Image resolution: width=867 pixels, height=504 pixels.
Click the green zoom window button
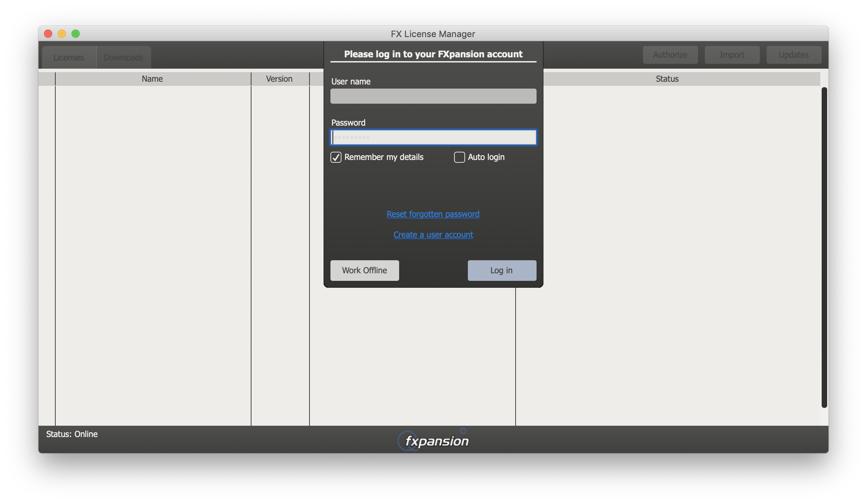coord(76,34)
